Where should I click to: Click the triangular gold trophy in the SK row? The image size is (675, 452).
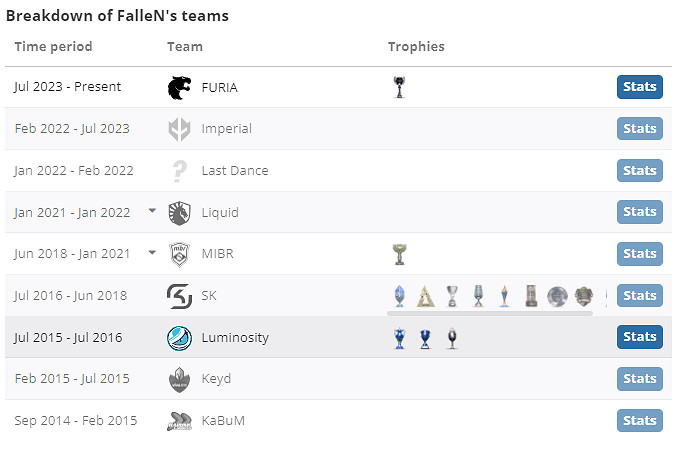pos(426,296)
